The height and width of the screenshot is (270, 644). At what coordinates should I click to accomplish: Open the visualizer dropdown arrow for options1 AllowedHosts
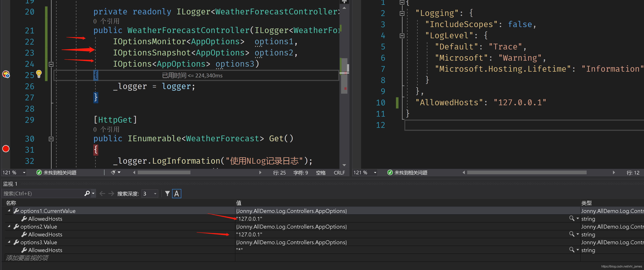[x=577, y=219]
